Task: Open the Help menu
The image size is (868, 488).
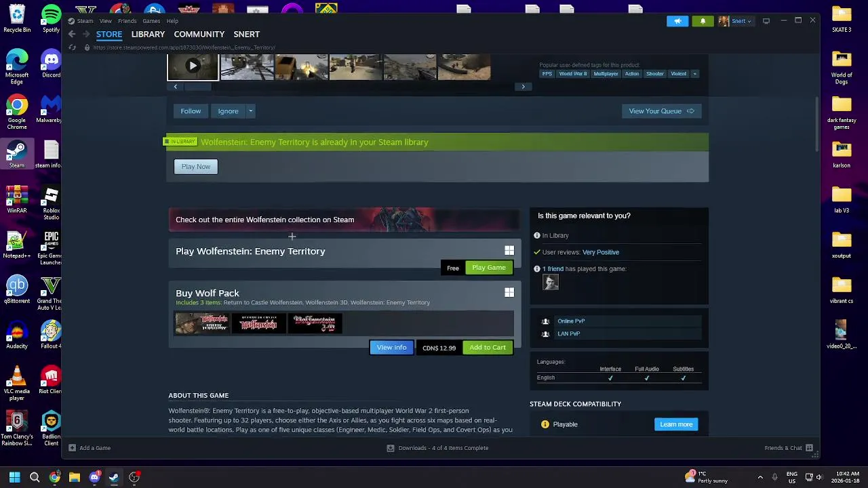Action: (172, 21)
